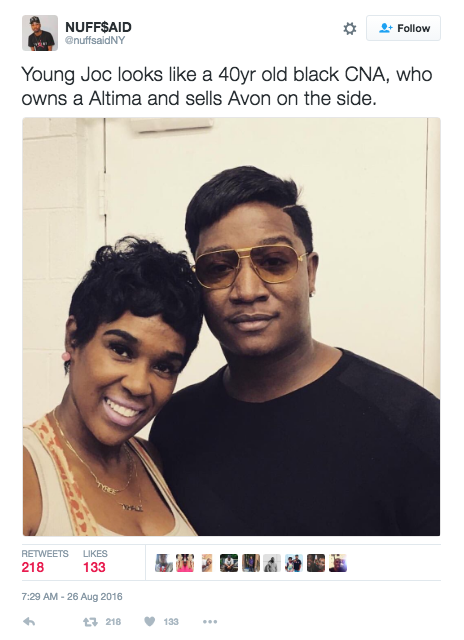Open the first liker avatar thumbnail
This screenshot has width=464, height=640.
point(164,563)
